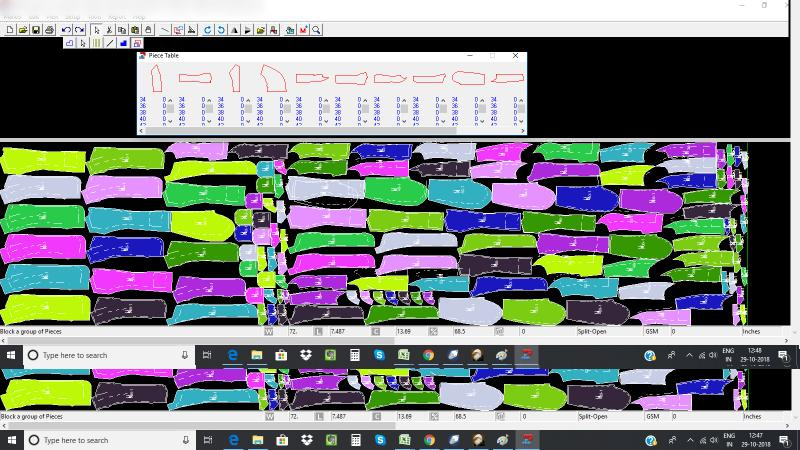Rotate piece counter-clockwise

pyautogui.click(x=221, y=30)
